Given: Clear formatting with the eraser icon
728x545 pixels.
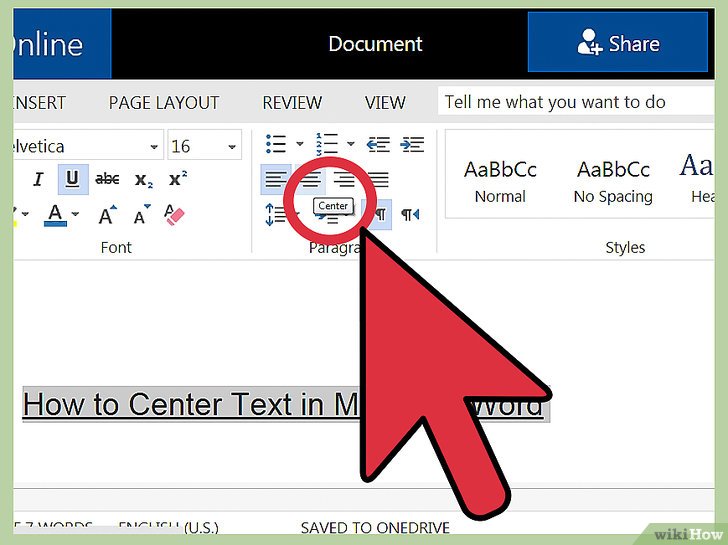Looking at the screenshot, I should [174, 214].
